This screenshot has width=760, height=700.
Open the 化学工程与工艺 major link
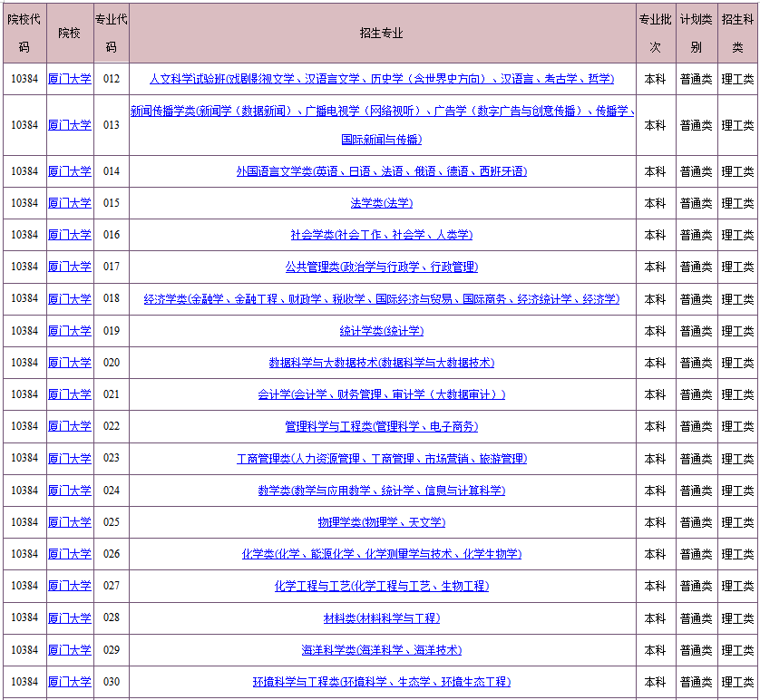tap(382, 586)
